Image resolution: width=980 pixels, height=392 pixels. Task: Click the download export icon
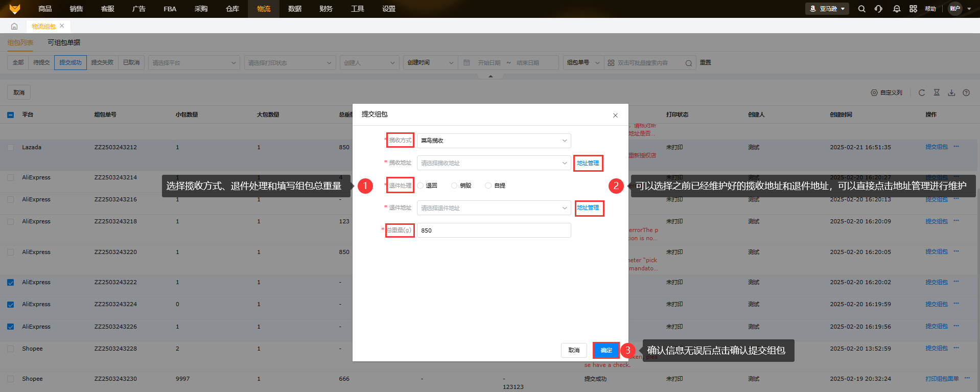[x=951, y=93]
